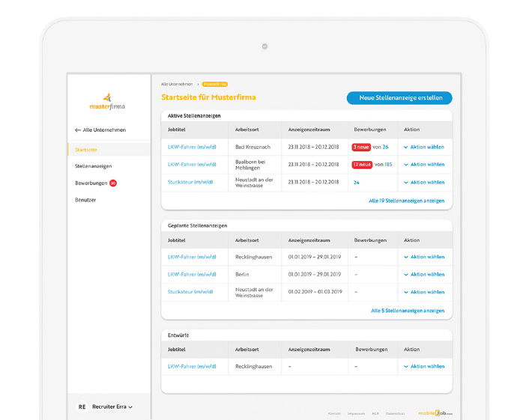
Task: Click the Startseite für Musterfirma heading
Action: point(208,97)
